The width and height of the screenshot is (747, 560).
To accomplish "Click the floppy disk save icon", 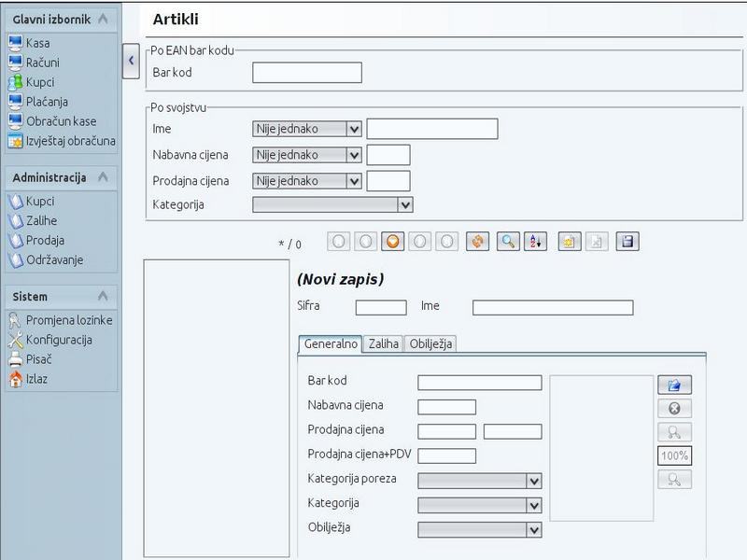I will coord(627,242).
